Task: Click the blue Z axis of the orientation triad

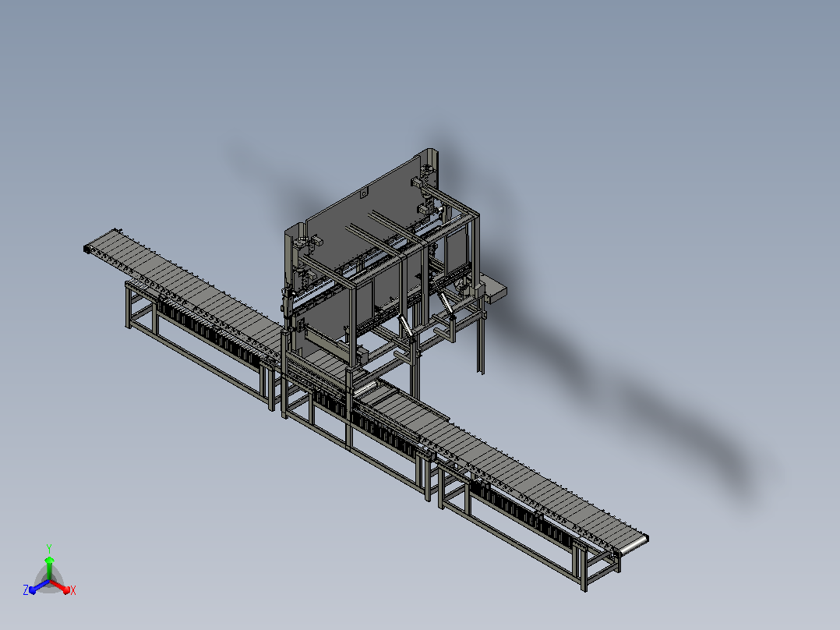Action: 39,586
